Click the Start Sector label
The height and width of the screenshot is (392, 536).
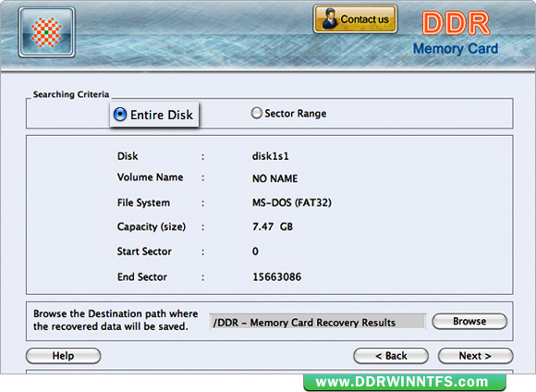tap(144, 251)
